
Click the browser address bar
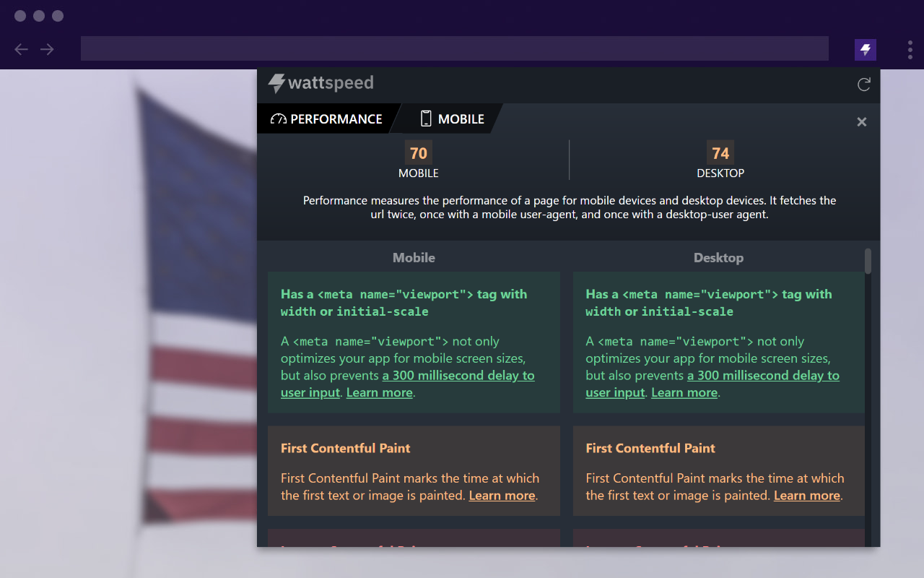(455, 49)
